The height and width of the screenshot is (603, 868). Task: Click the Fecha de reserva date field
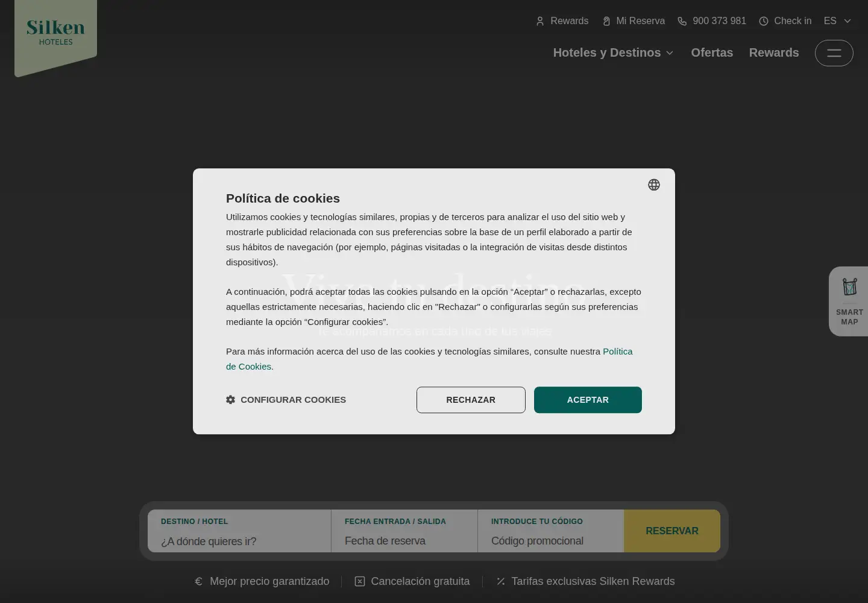point(404,531)
